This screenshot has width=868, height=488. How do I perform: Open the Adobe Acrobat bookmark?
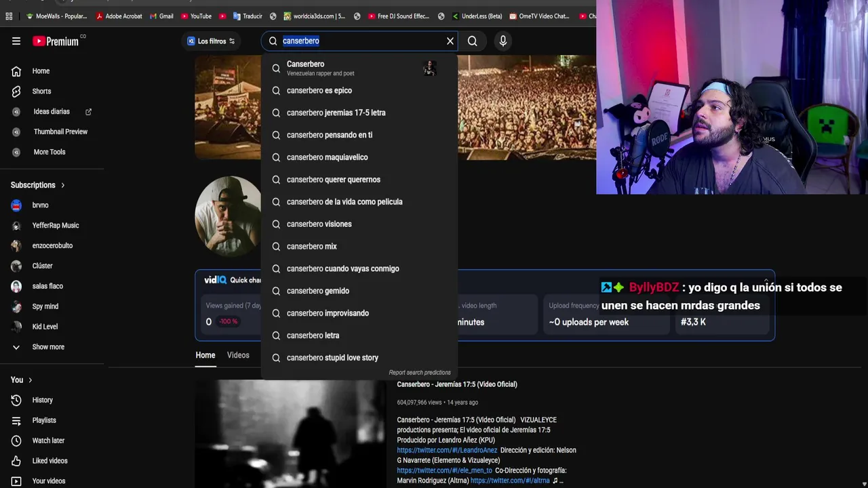pyautogui.click(x=119, y=16)
